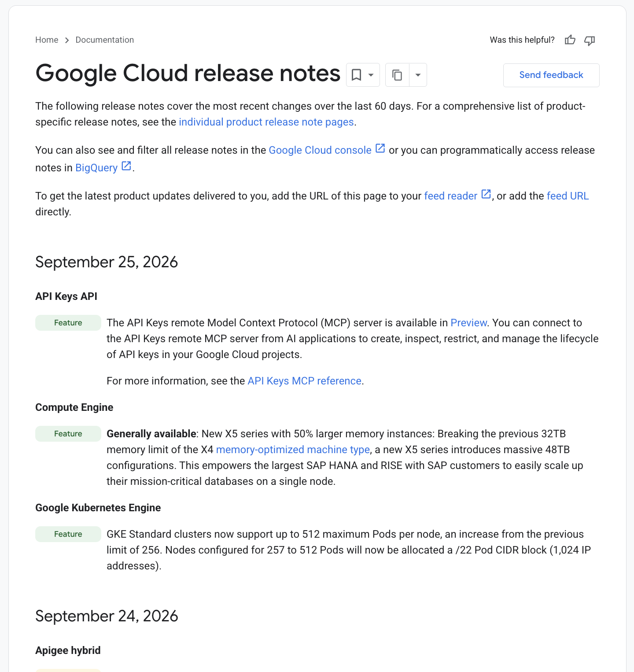Screen dimensions: 634x672
Task: Expand the bookmark dropdown arrow
Action: click(x=371, y=75)
